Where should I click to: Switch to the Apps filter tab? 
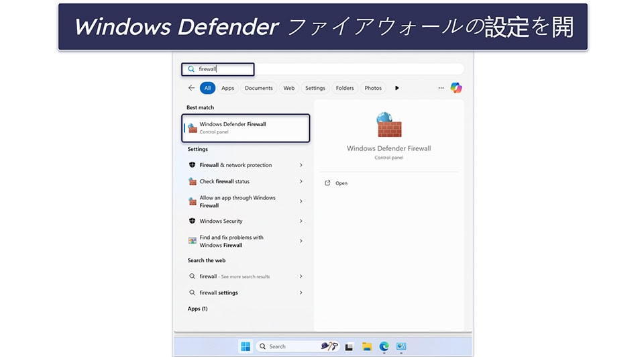[x=227, y=88]
